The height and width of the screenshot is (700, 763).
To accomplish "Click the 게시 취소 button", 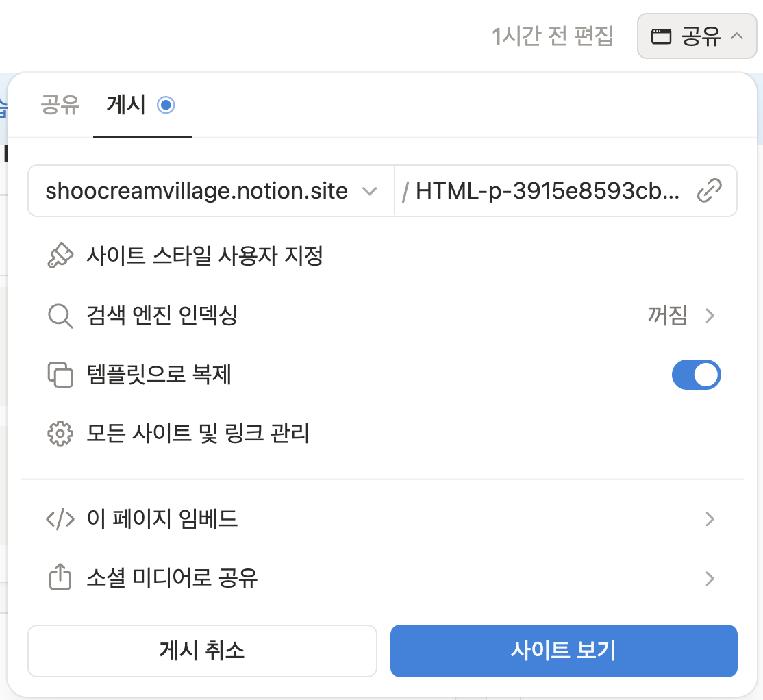I will click(203, 651).
